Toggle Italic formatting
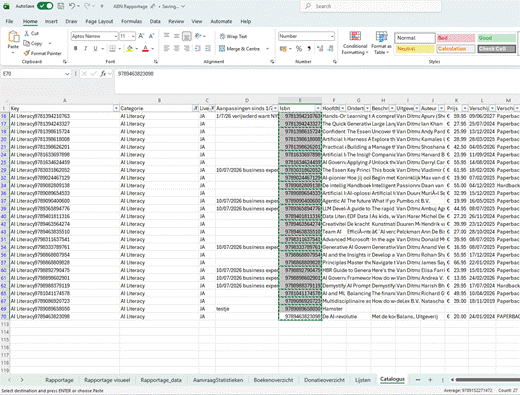520x395 pixels. pyautogui.click(x=85, y=49)
